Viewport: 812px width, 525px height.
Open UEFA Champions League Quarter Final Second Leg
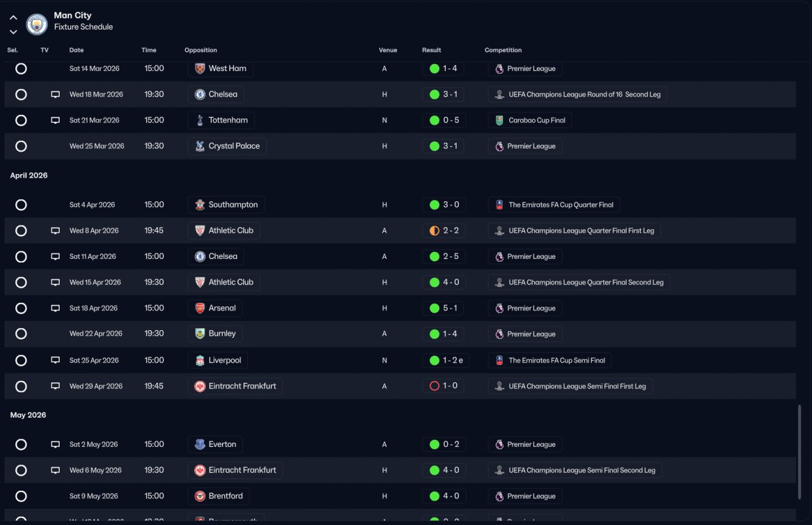(x=579, y=282)
